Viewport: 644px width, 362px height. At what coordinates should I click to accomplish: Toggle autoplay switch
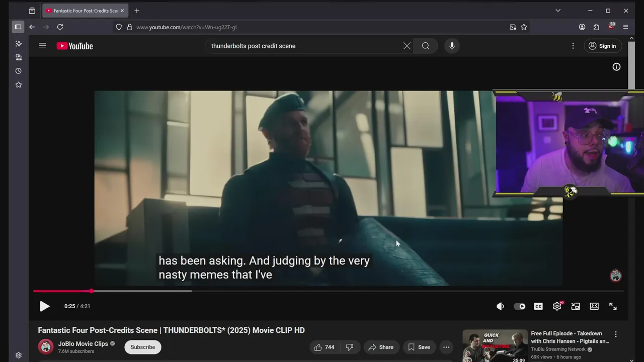[519, 306]
